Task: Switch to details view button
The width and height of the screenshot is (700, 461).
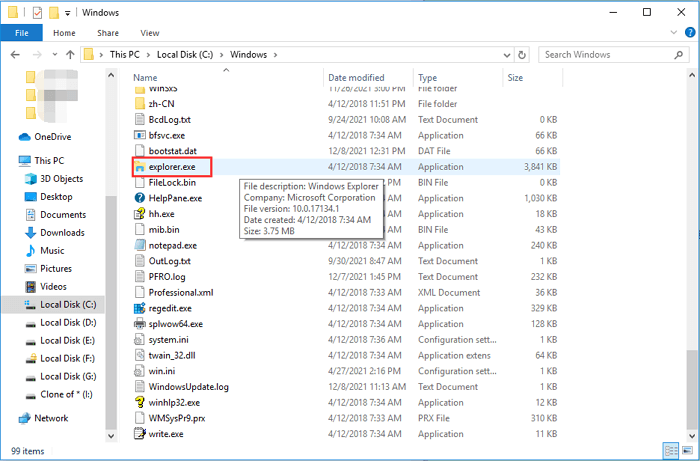Action: point(671,451)
